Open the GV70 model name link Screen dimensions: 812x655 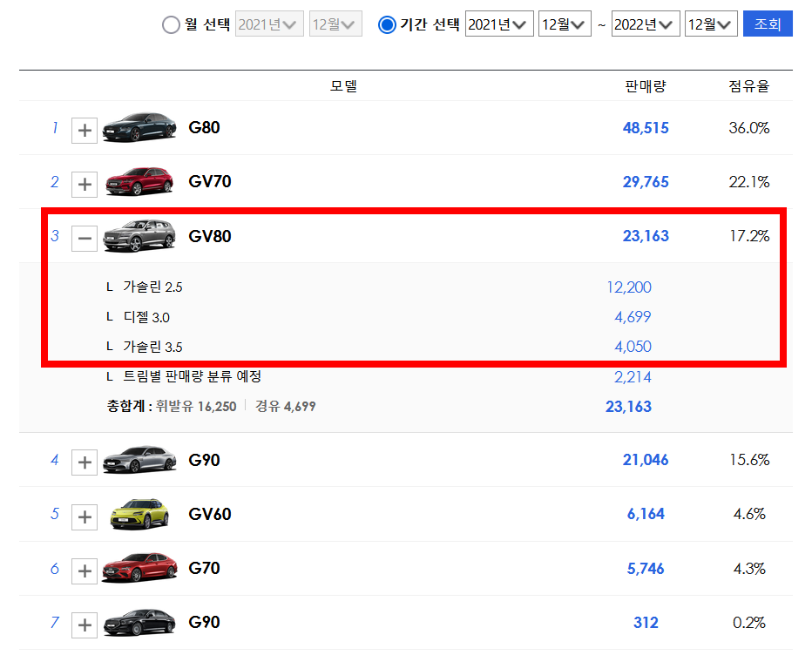coord(210,182)
